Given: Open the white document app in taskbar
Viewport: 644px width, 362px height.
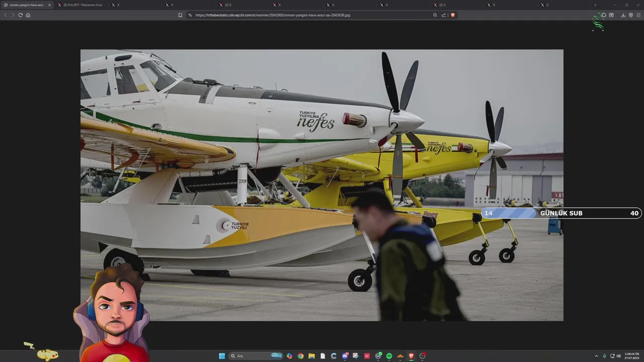Looking at the screenshot, I should [x=323, y=356].
